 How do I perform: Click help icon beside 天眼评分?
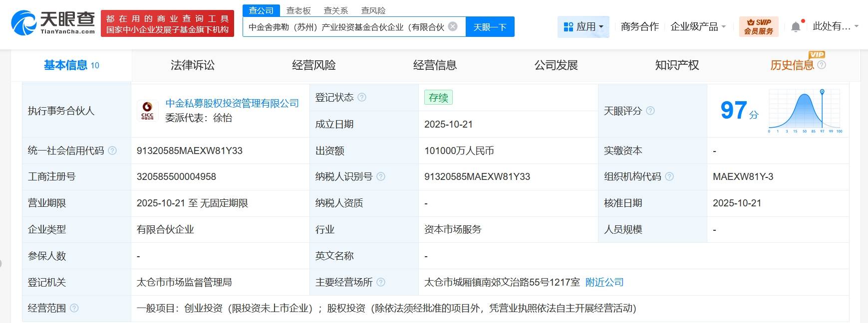[650, 111]
